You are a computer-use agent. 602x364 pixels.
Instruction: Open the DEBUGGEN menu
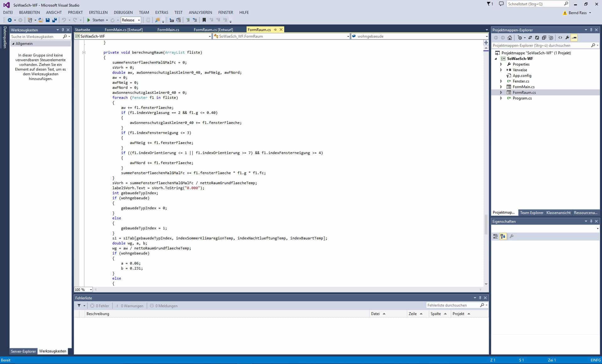123,13
